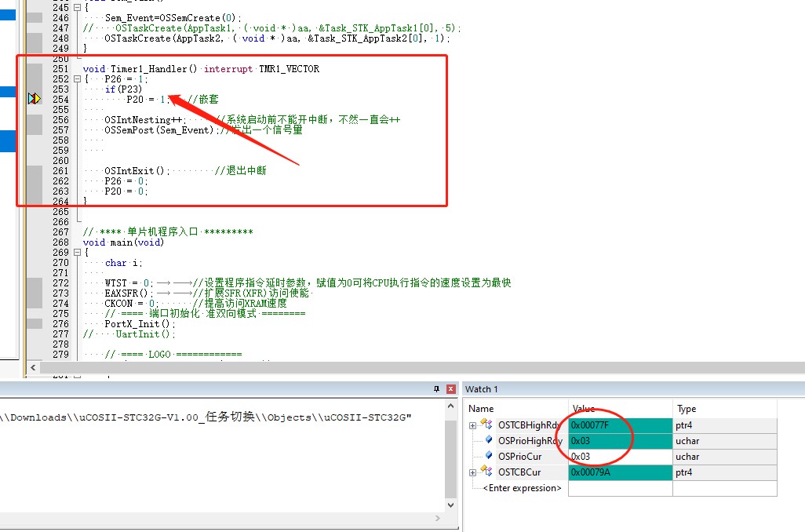Select the OSPrioHighRdy watch variable

tap(530, 441)
